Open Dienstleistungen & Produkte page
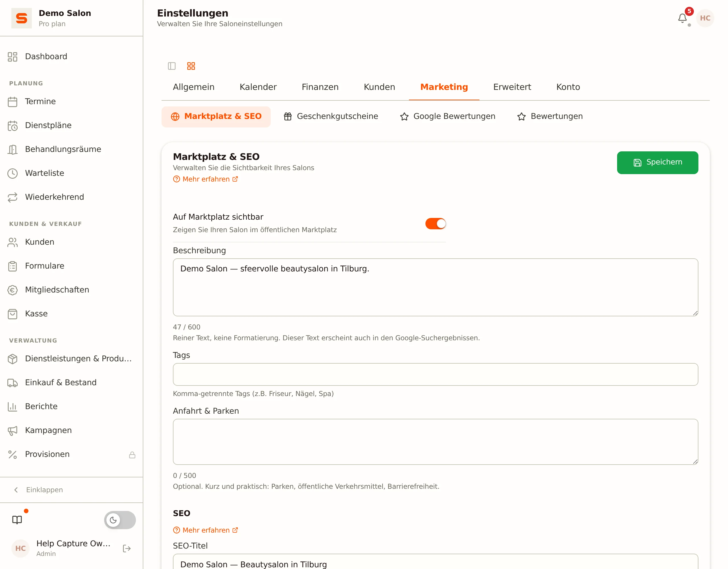728x569 pixels. pos(71,359)
